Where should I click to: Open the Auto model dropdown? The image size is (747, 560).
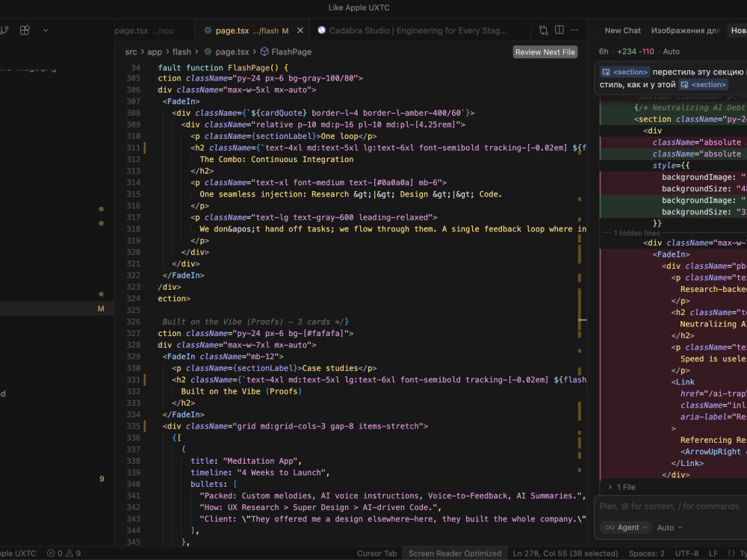[x=669, y=527]
